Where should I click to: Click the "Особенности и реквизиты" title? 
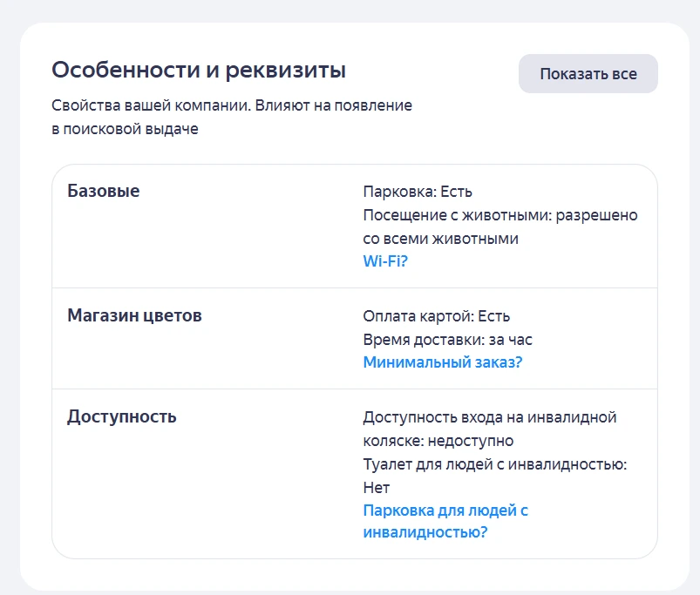click(x=199, y=70)
